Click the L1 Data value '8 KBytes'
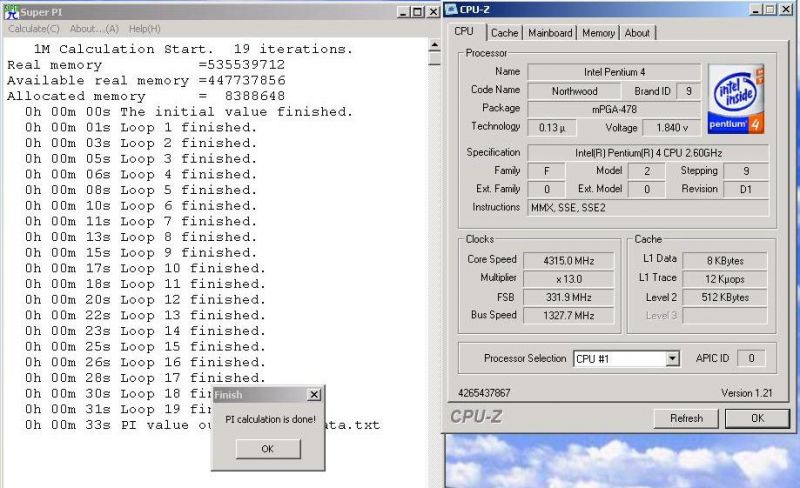 tap(725, 261)
